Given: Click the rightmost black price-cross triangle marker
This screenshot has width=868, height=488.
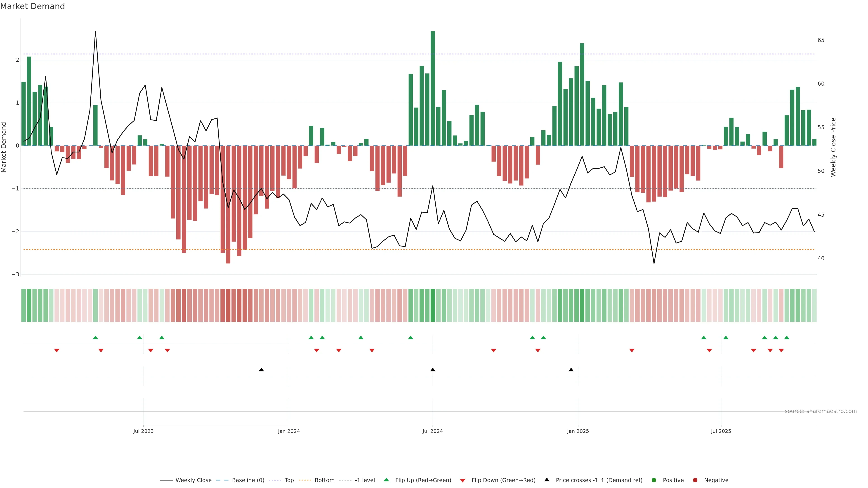Looking at the screenshot, I should click(x=571, y=370).
